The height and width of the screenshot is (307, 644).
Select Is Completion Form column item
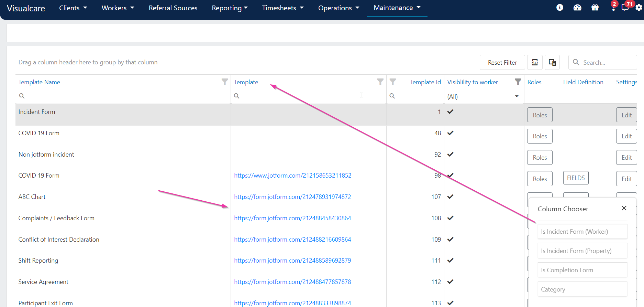[582, 270]
